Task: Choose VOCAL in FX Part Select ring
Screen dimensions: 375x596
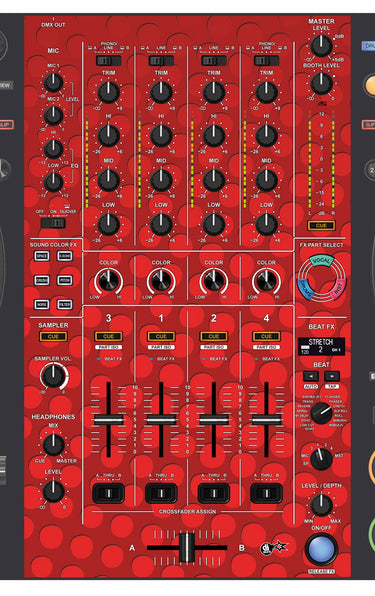Action: pyautogui.click(x=322, y=261)
